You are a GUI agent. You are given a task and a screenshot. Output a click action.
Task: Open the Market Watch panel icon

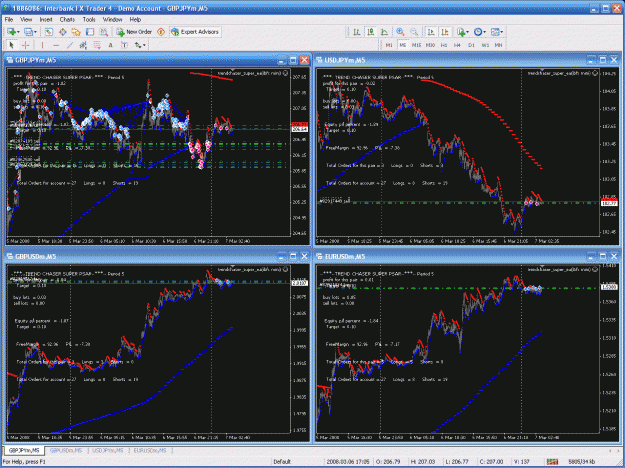click(x=49, y=32)
